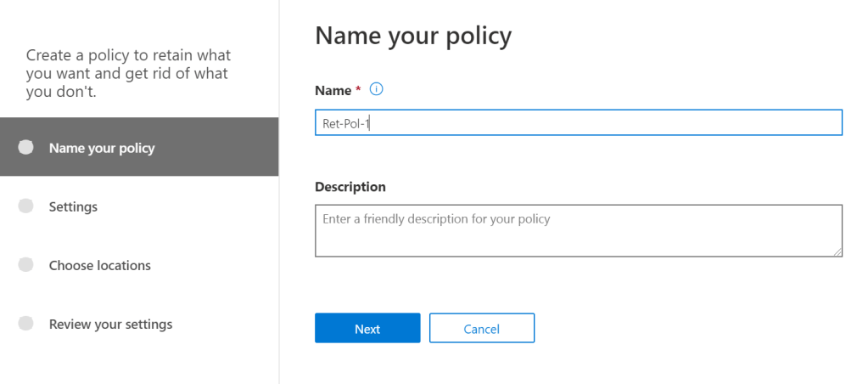The image size is (868, 384).
Task: Click the Choose locations step circle
Action: [x=26, y=265]
